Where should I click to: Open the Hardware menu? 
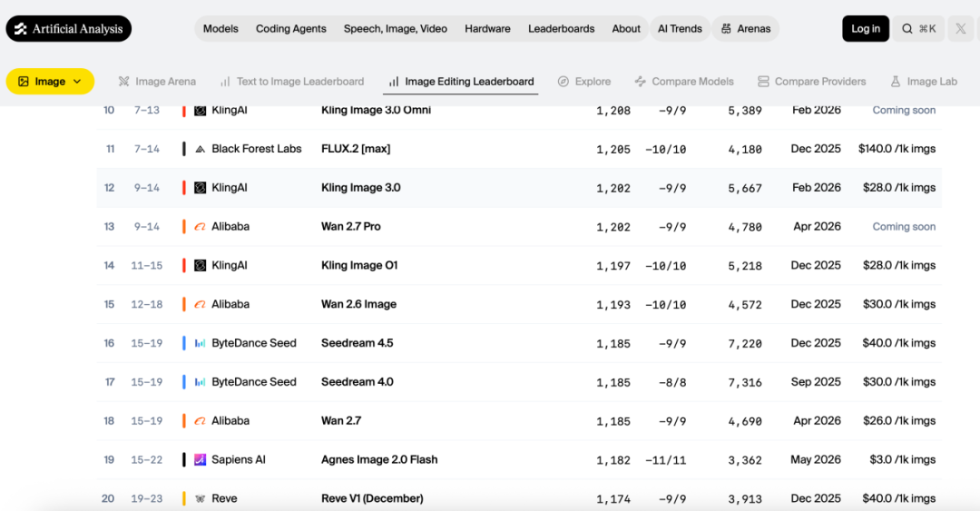[487, 29]
